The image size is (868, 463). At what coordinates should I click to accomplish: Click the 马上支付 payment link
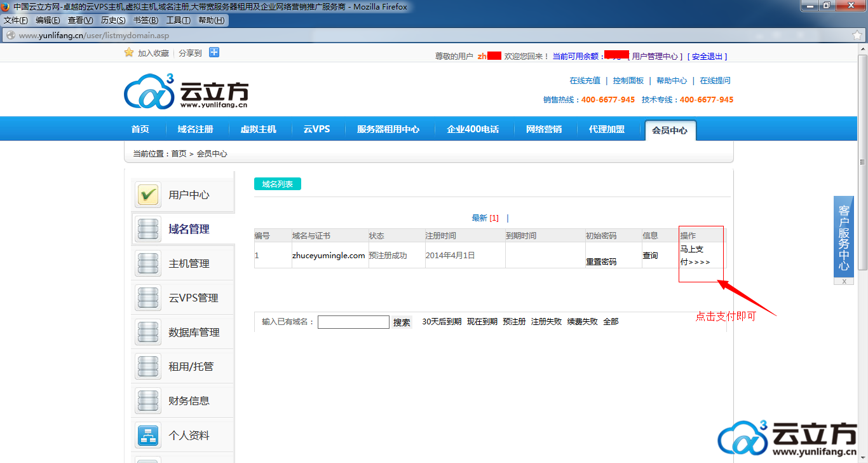695,256
